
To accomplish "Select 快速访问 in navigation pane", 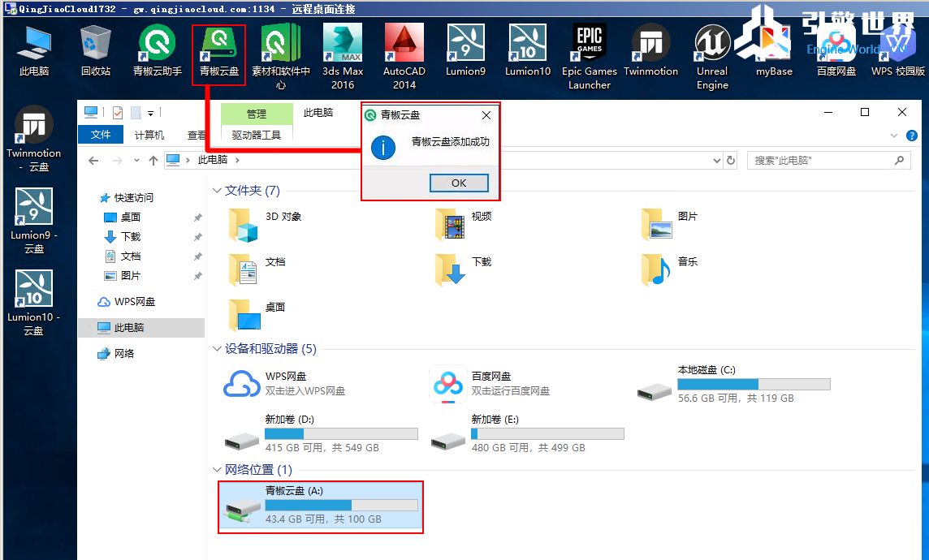I will (x=126, y=198).
